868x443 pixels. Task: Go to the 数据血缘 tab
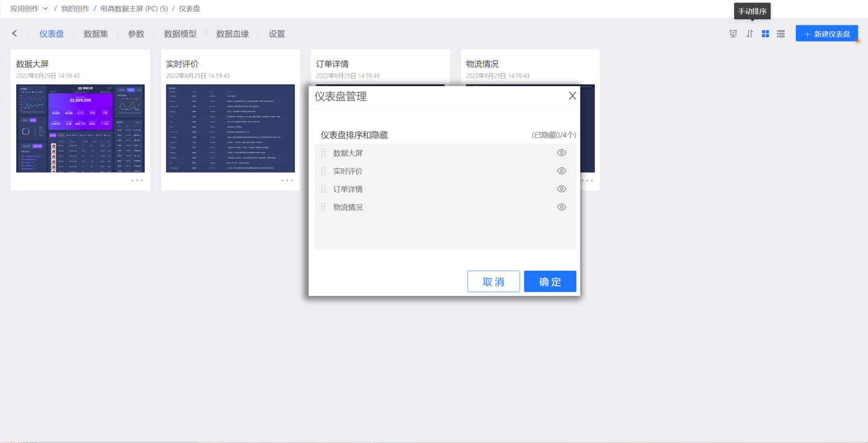pyautogui.click(x=233, y=34)
